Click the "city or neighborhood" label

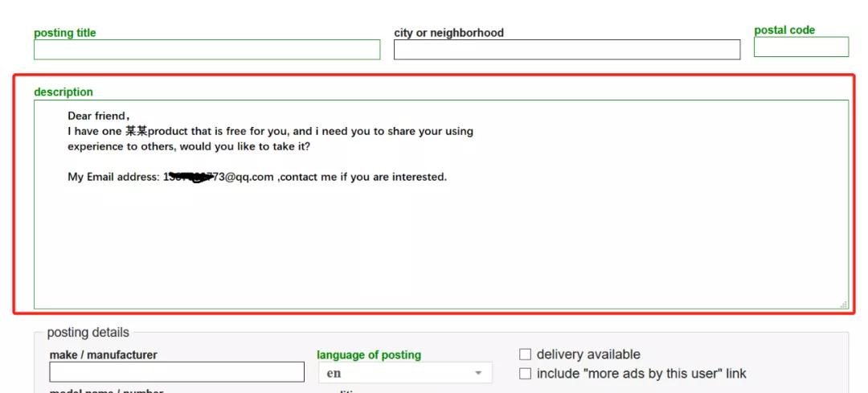448,33
